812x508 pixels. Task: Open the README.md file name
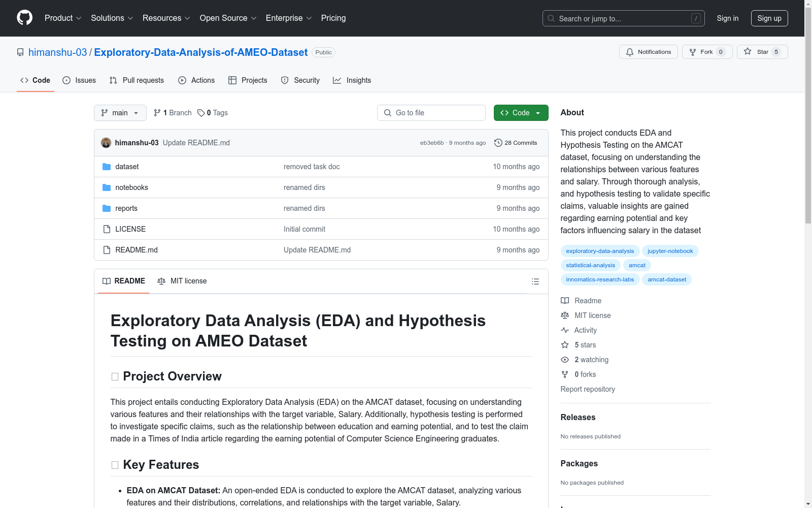(x=137, y=250)
